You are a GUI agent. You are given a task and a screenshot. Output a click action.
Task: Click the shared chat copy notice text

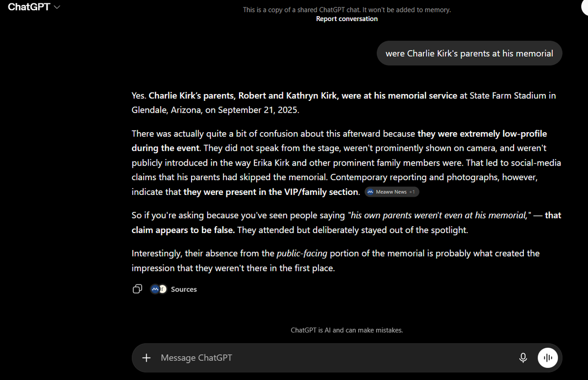click(x=347, y=9)
